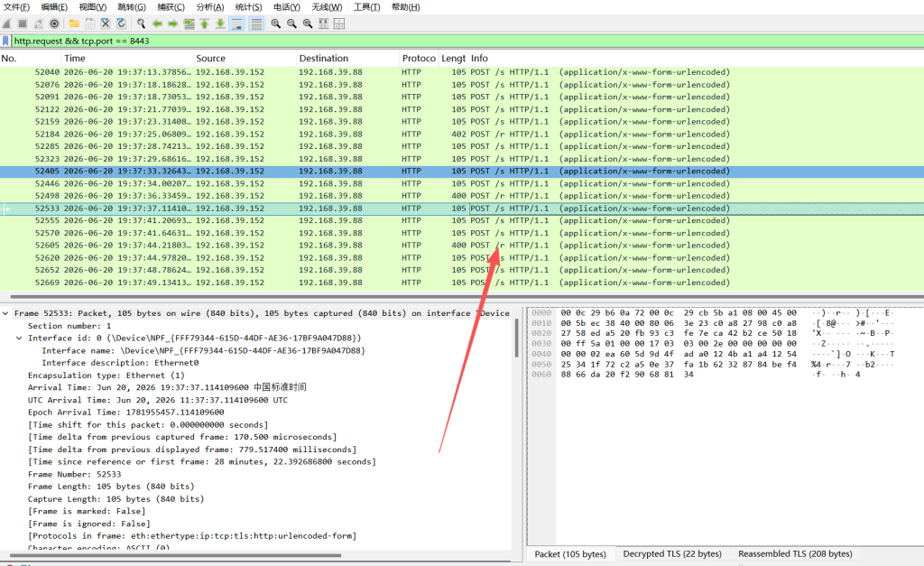This screenshot has height=566, width=924.
Task: Go forward in packet history
Action: point(172,23)
